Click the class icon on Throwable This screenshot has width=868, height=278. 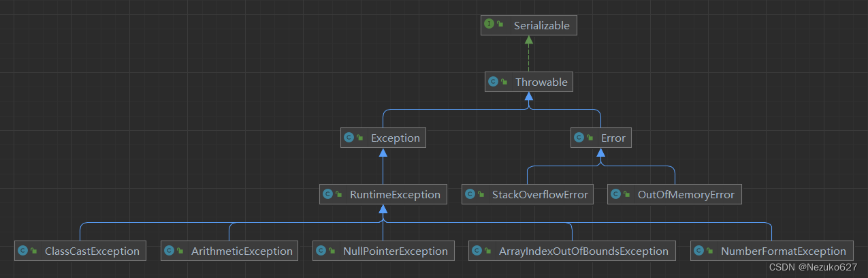coord(494,82)
